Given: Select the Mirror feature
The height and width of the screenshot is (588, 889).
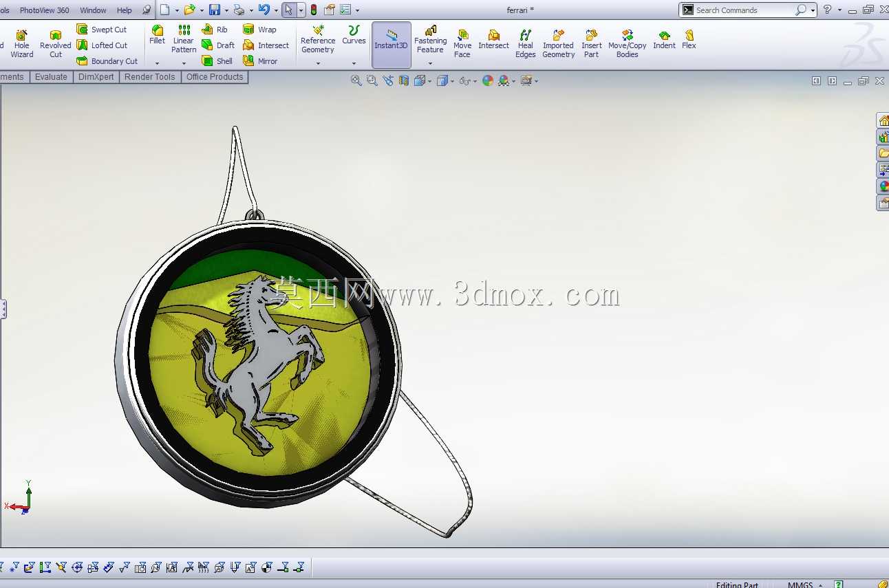Looking at the screenshot, I should click(x=260, y=61).
